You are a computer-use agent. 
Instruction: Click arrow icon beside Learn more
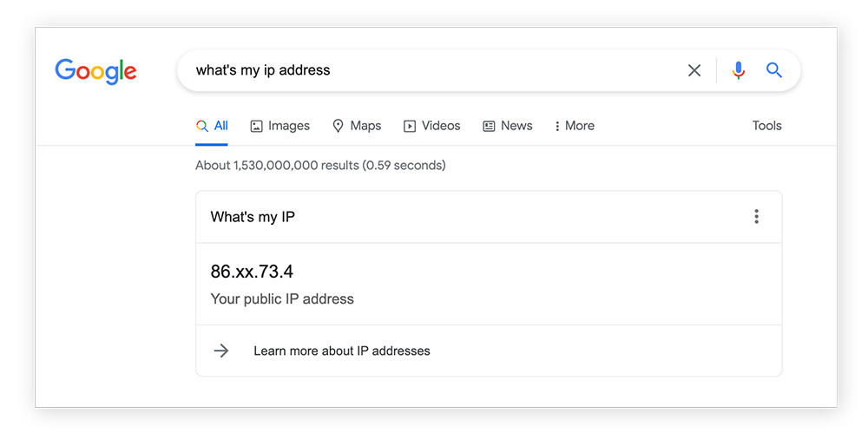pyautogui.click(x=221, y=351)
